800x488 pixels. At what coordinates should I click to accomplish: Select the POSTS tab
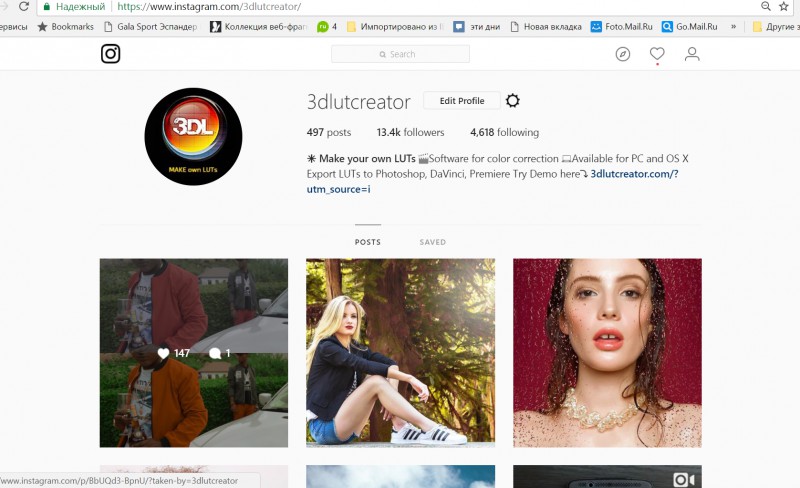[368, 242]
